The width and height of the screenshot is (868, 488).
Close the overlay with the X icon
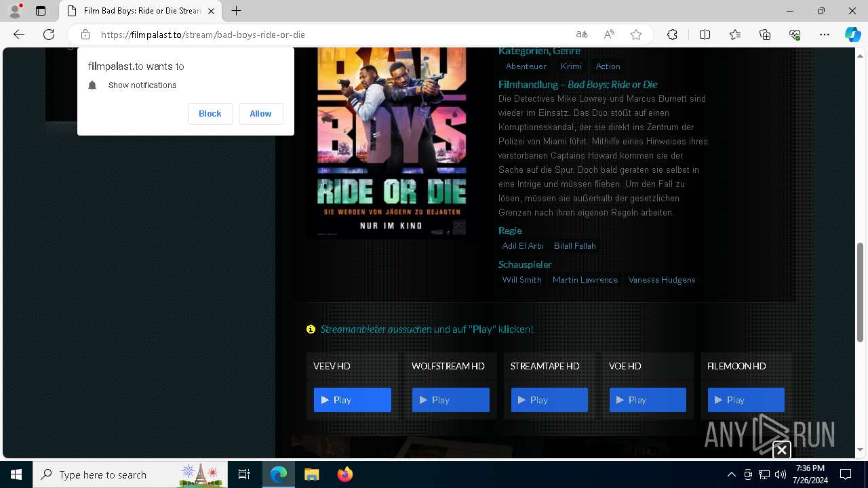781,449
